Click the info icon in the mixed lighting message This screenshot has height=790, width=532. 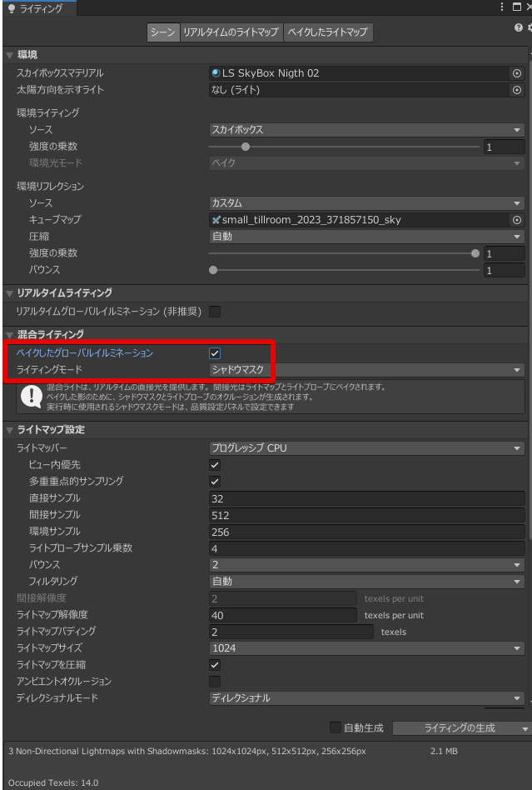31,396
